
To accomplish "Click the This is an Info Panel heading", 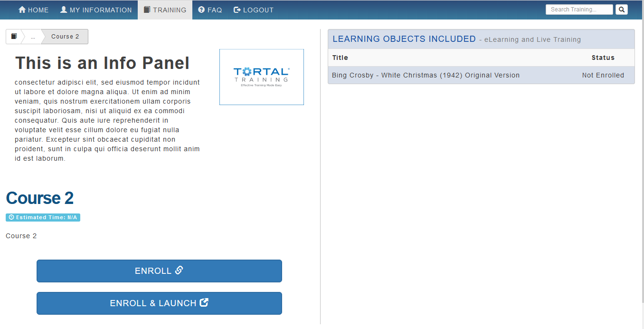I will point(102,63).
